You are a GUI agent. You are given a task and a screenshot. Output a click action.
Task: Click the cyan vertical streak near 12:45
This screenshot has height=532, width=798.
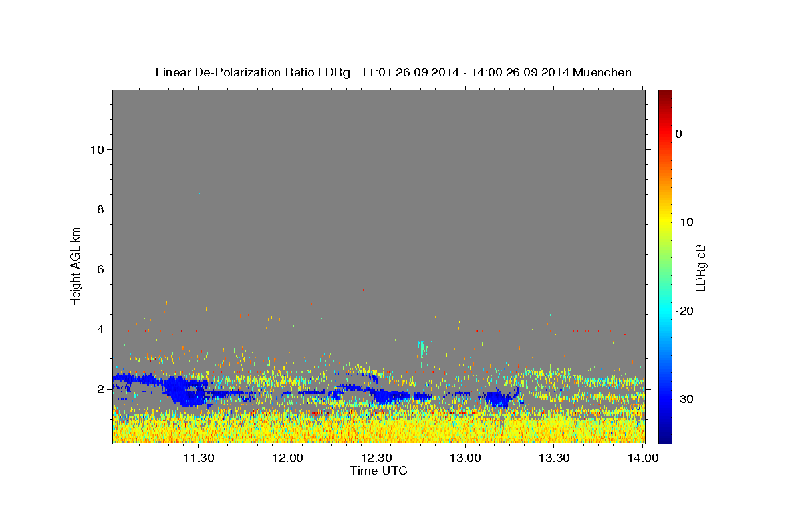(x=420, y=348)
